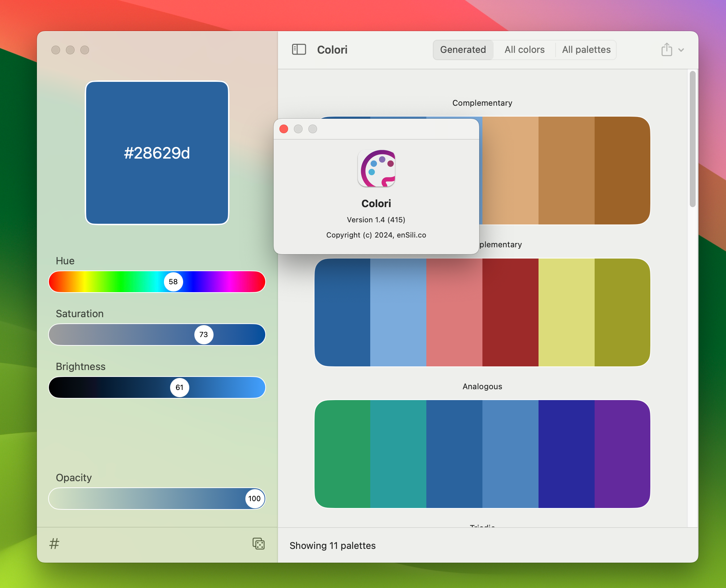Toggle the Brightness slider value 61
The width and height of the screenshot is (726, 588).
click(180, 386)
